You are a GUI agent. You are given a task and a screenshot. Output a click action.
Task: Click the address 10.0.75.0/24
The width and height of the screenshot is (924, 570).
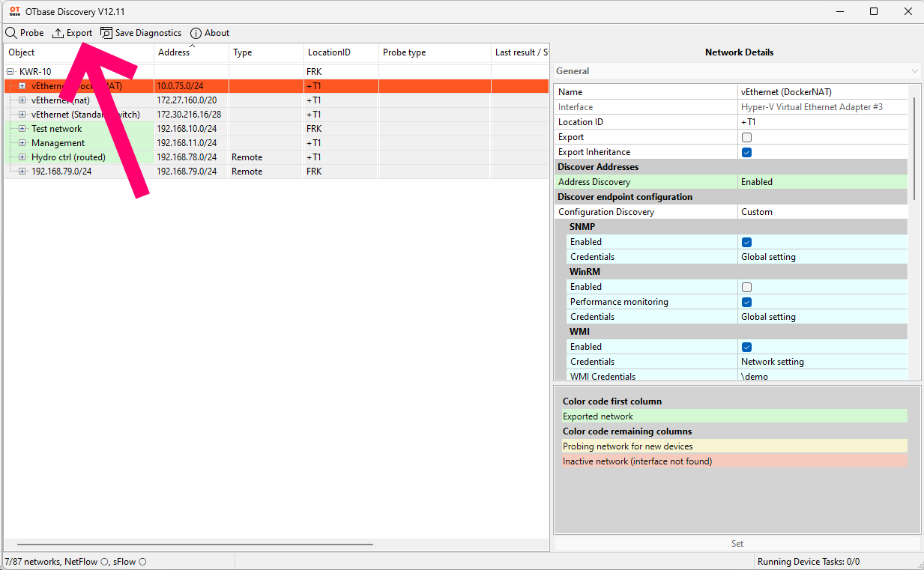[x=180, y=86]
